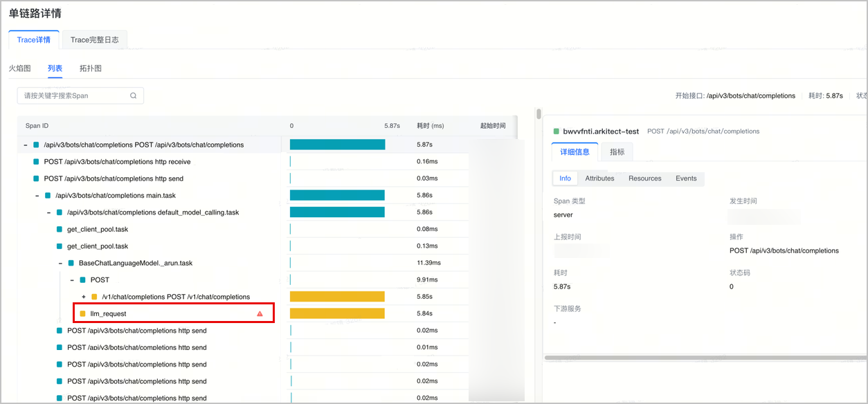The width and height of the screenshot is (868, 404).
Task: Select the Attributes tab in detail panel
Action: pos(599,178)
